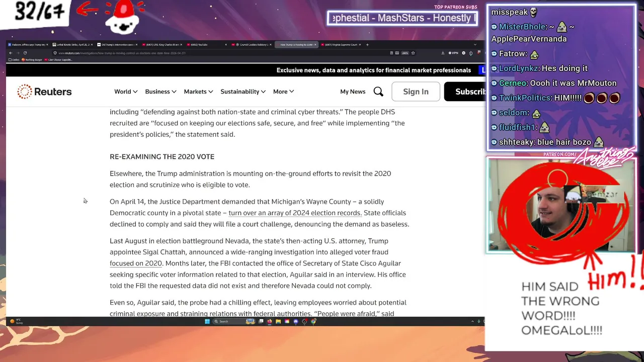Launch Firefox from the taskbar
The width and height of the screenshot is (644, 362).
[269, 321]
